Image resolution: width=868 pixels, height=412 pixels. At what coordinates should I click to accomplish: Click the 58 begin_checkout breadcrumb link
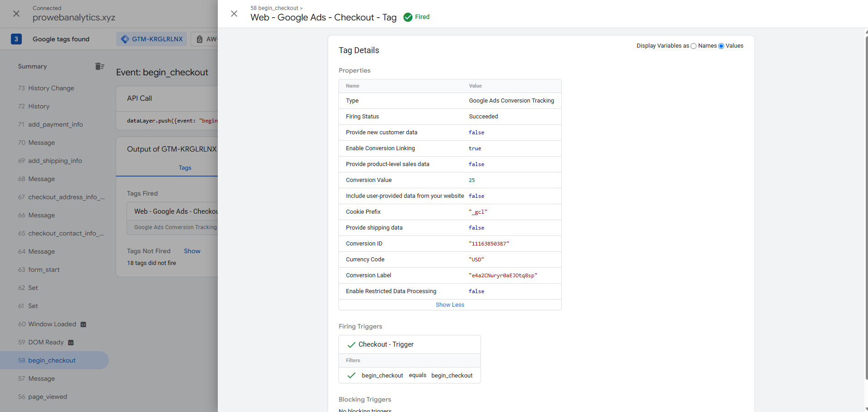(x=274, y=8)
